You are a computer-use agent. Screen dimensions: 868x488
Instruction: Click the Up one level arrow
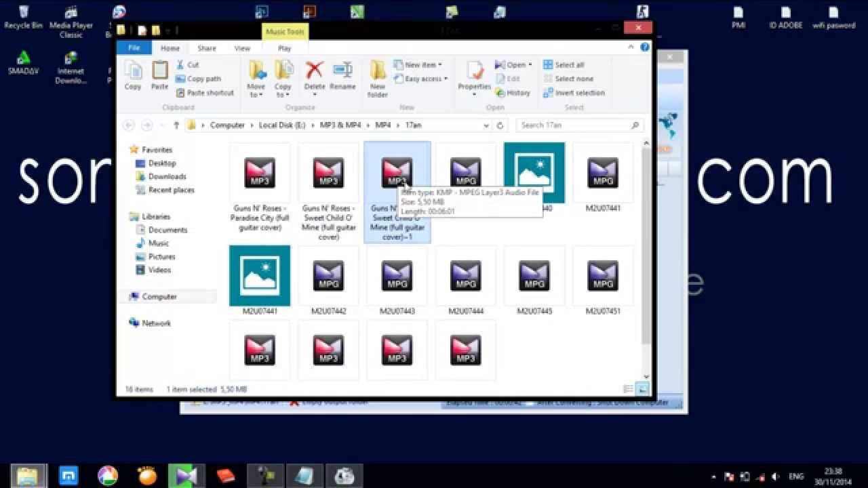click(176, 125)
